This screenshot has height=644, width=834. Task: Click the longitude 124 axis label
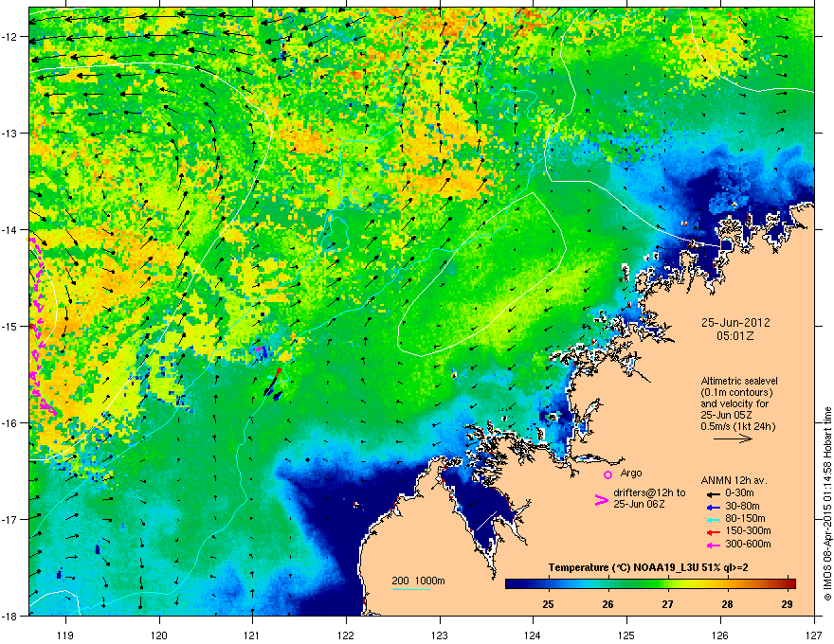pyautogui.click(x=534, y=635)
